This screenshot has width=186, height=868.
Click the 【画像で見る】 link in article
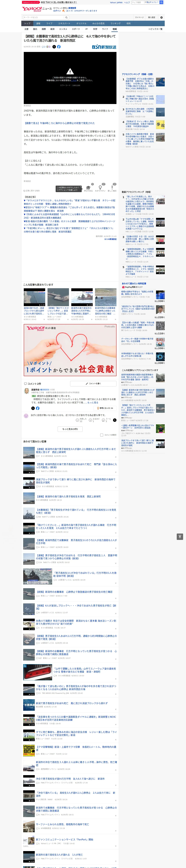click(x=59, y=123)
